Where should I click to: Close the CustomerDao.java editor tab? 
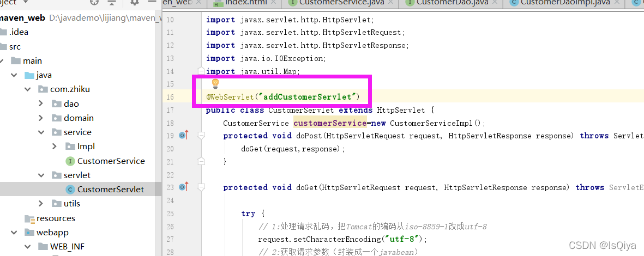point(495,3)
